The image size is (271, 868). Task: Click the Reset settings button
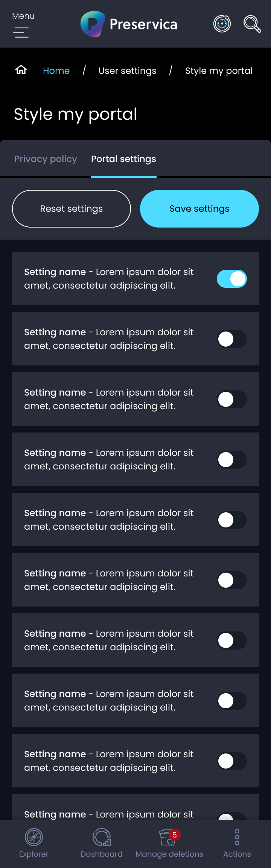[x=72, y=209]
